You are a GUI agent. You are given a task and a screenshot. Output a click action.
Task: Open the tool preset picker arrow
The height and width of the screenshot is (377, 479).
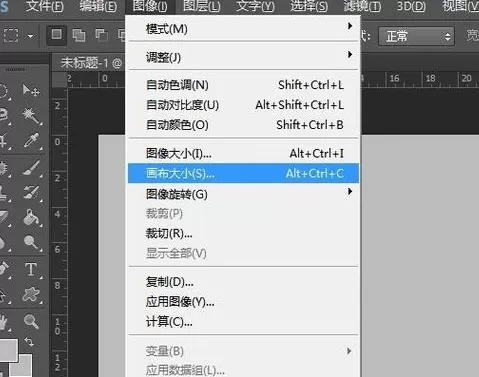31,36
